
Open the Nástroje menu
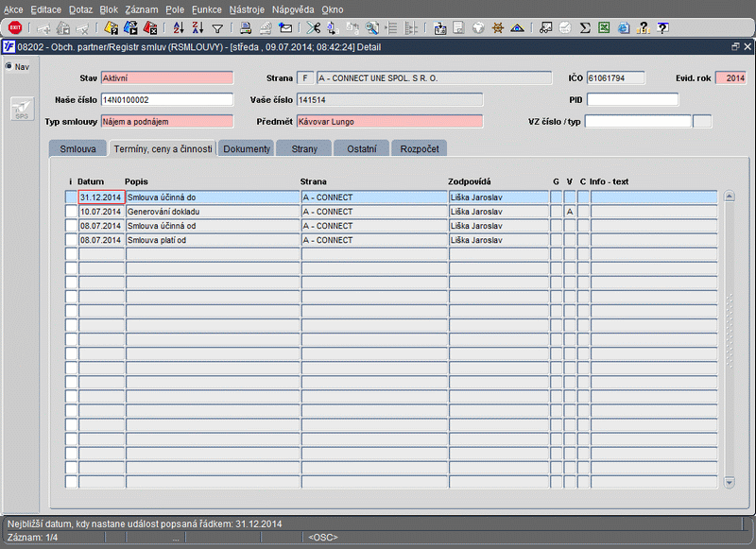pyautogui.click(x=247, y=9)
